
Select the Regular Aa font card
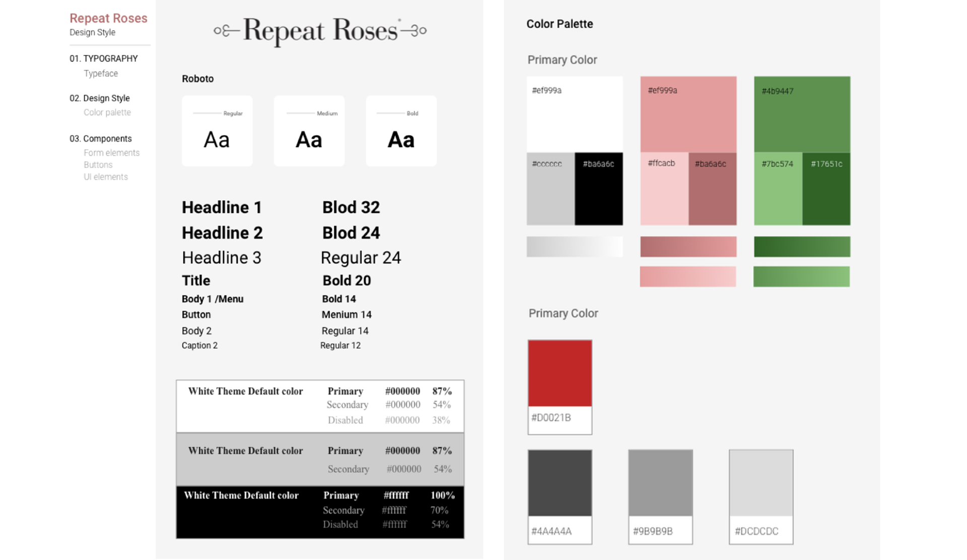(217, 131)
